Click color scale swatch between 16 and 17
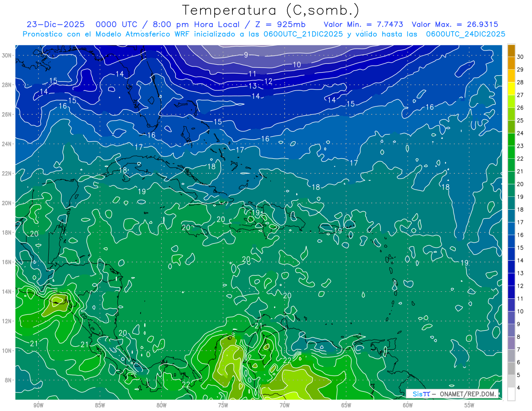 point(512,229)
